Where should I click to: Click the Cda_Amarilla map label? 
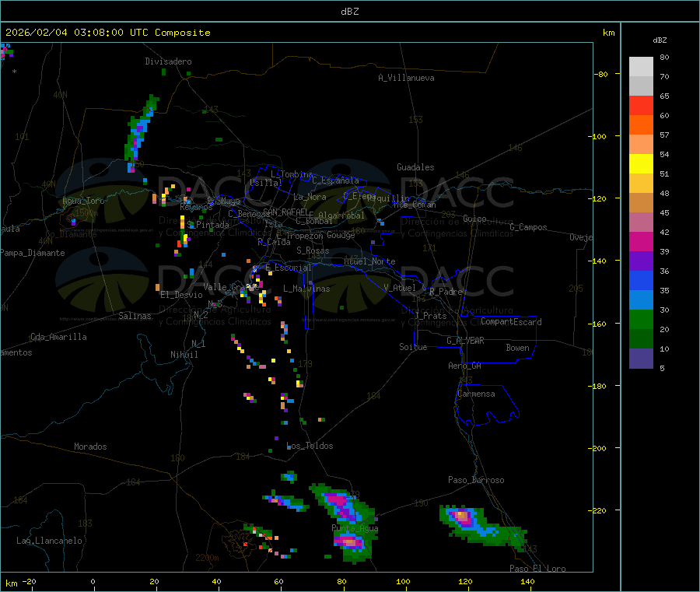tap(58, 337)
